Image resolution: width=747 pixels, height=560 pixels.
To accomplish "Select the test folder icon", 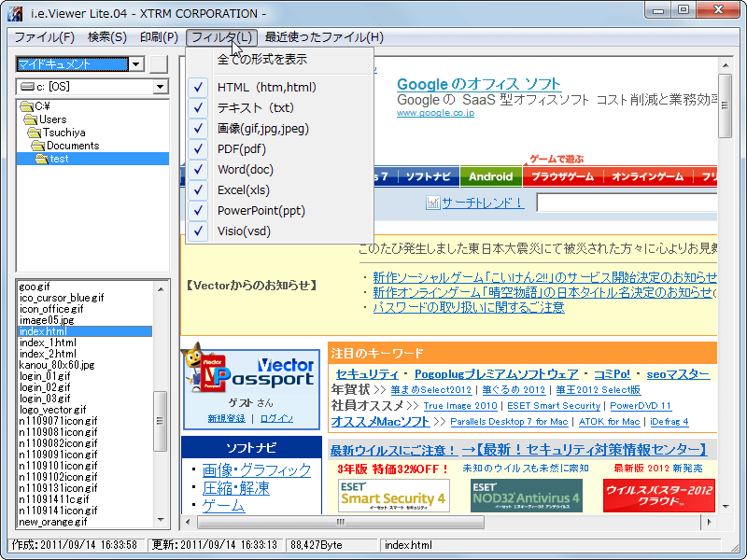I will click(x=42, y=159).
